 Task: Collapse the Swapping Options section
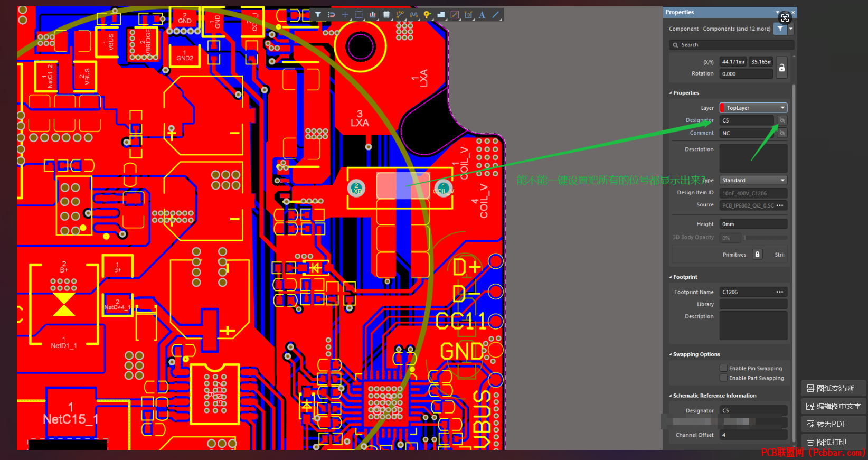(x=671, y=354)
